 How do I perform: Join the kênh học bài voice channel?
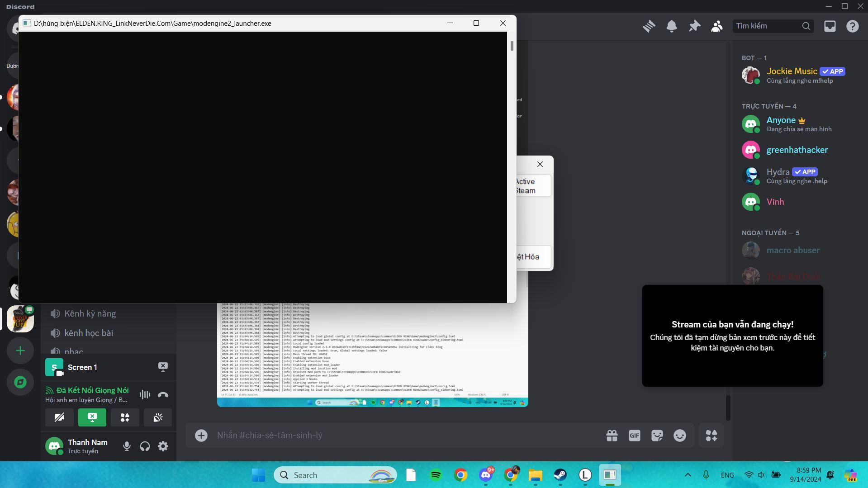pos(89,333)
